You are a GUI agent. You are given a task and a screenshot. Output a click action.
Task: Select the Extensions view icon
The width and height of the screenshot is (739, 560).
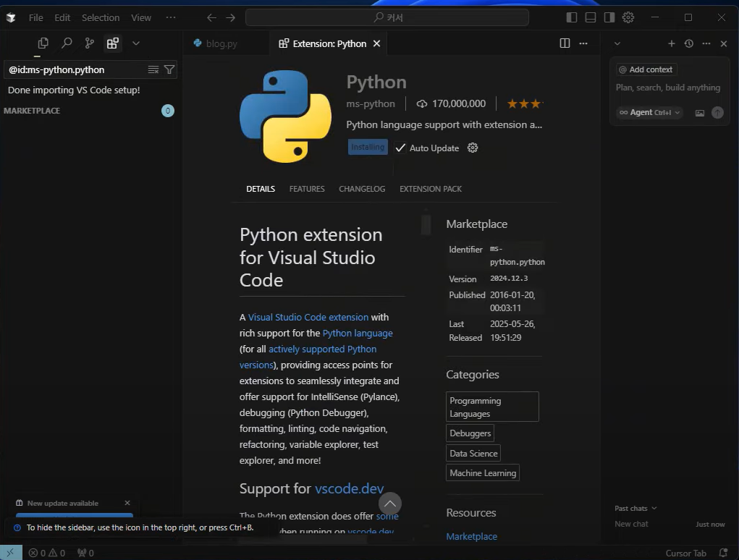[x=113, y=43]
